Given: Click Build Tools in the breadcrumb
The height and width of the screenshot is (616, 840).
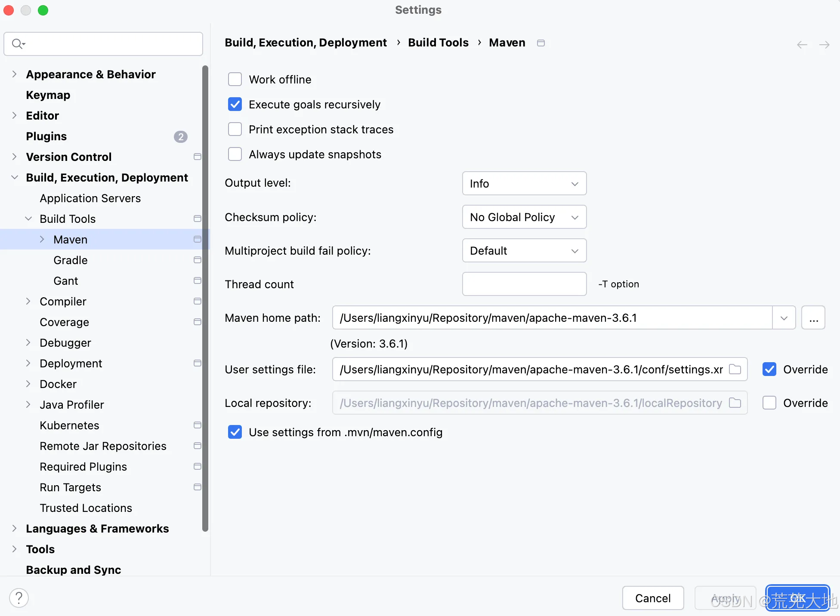Looking at the screenshot, I should tap(438, 43).
